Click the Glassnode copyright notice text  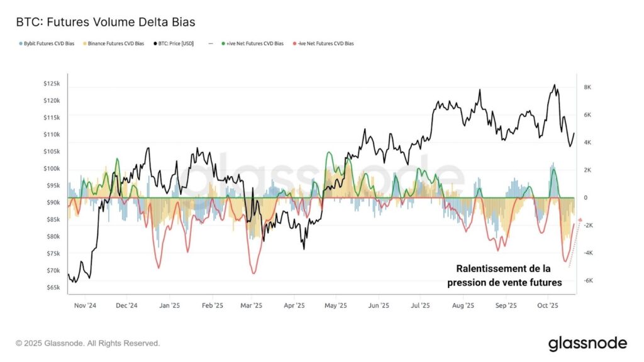pyautogui.click(x=88, y=343)
